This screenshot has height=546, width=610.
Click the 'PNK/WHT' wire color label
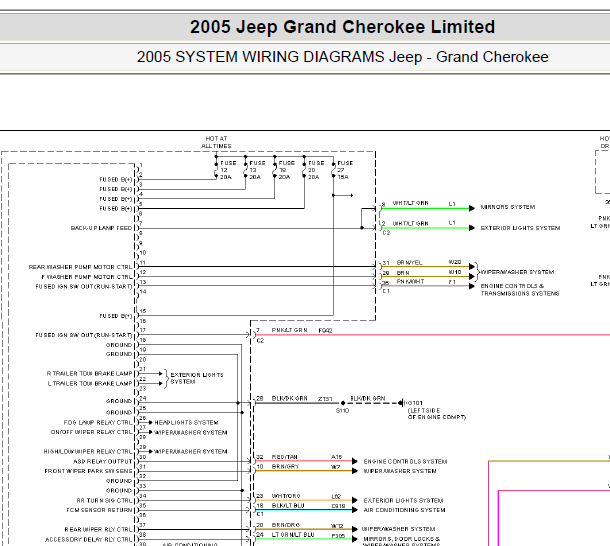click(410, 281)
